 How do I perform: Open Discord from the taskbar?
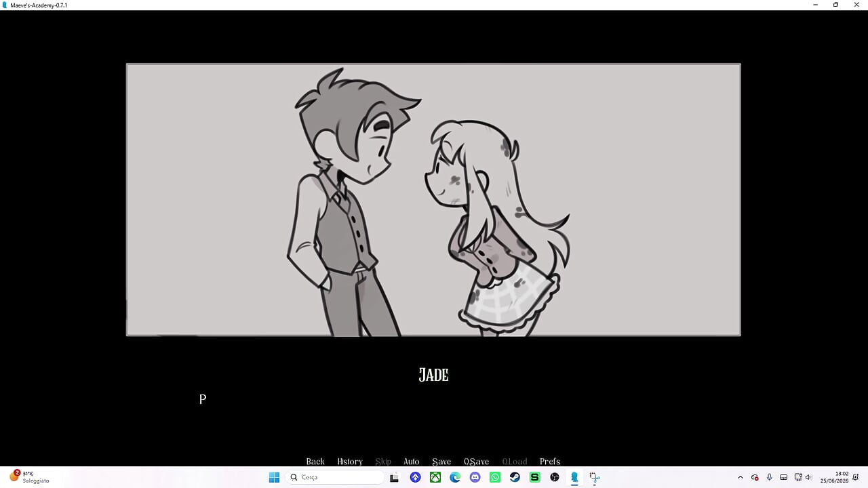[475, 477]
